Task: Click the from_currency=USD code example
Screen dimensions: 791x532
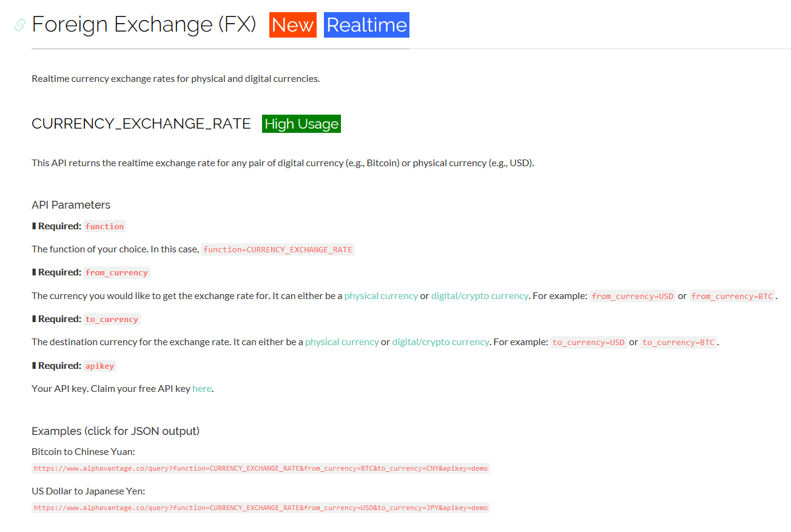Action: tap(633, 296)
